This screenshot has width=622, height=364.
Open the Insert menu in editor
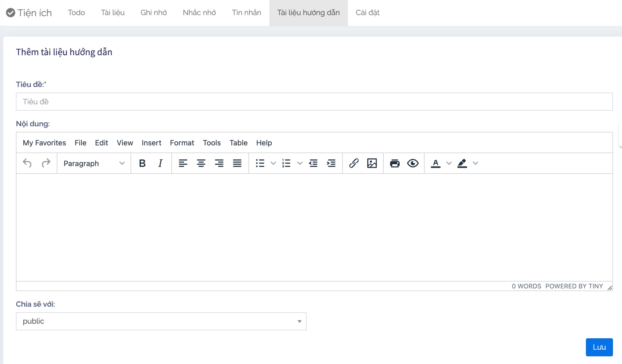tap(151, 143)
